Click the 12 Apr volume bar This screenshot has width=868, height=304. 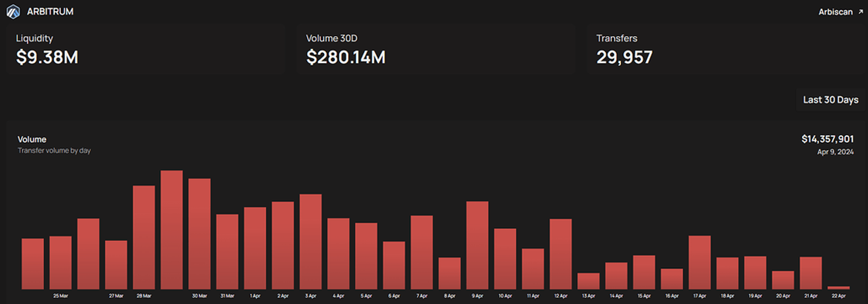[x=561, y=254]
